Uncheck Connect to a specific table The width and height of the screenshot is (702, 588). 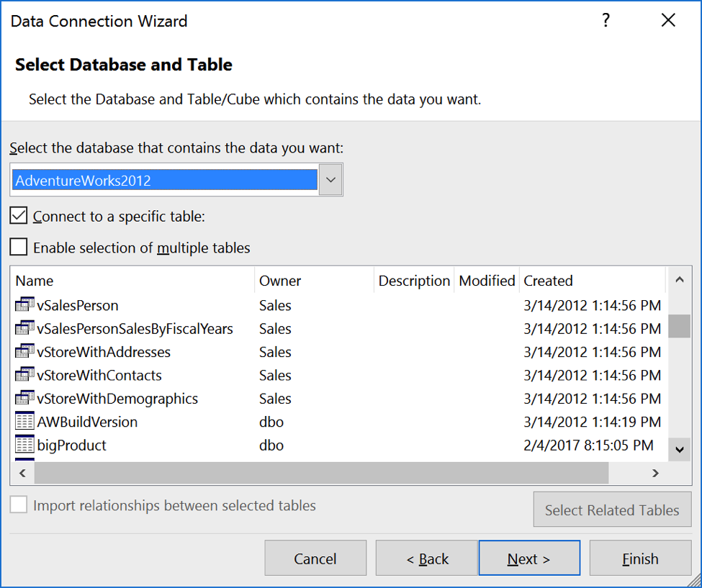pos(18,216)
